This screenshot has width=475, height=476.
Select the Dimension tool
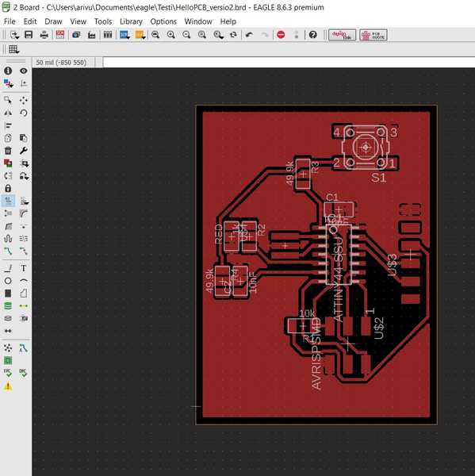(x=8, y=331)
